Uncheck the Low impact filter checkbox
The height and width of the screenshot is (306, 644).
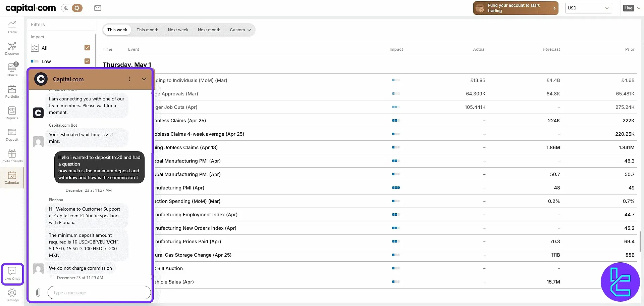(87, 61)
